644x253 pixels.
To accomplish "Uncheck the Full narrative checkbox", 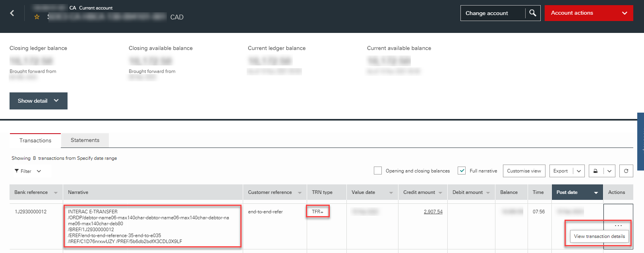I will (x=461, y=171).
